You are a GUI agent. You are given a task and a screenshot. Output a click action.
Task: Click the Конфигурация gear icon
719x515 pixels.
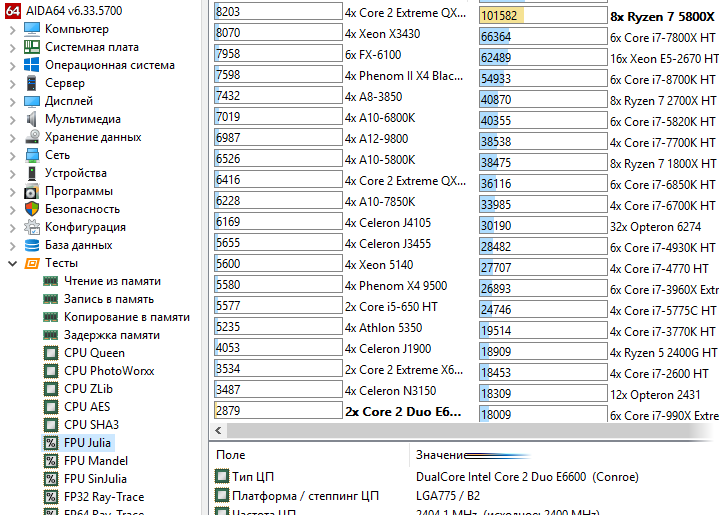point(32,227)
